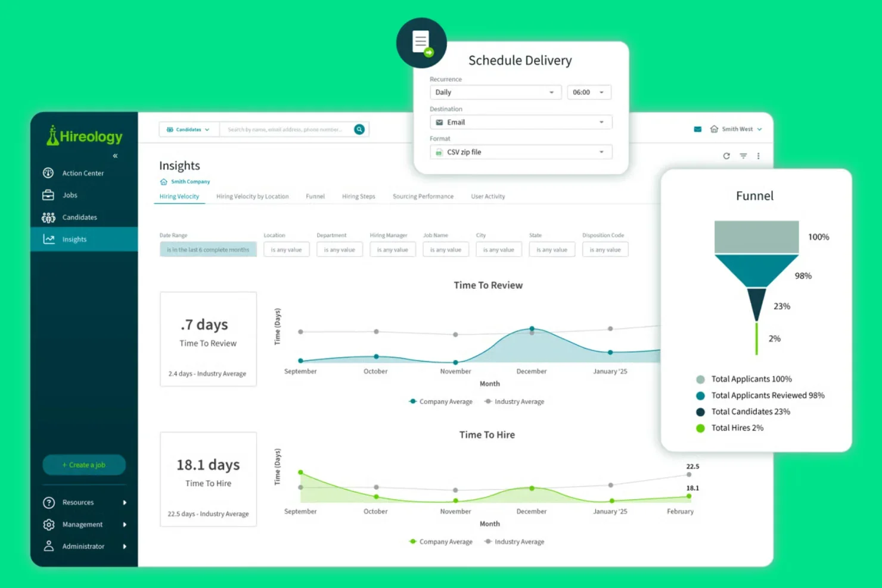Open the kebab menu beside the filter icon

click(758, 155)
